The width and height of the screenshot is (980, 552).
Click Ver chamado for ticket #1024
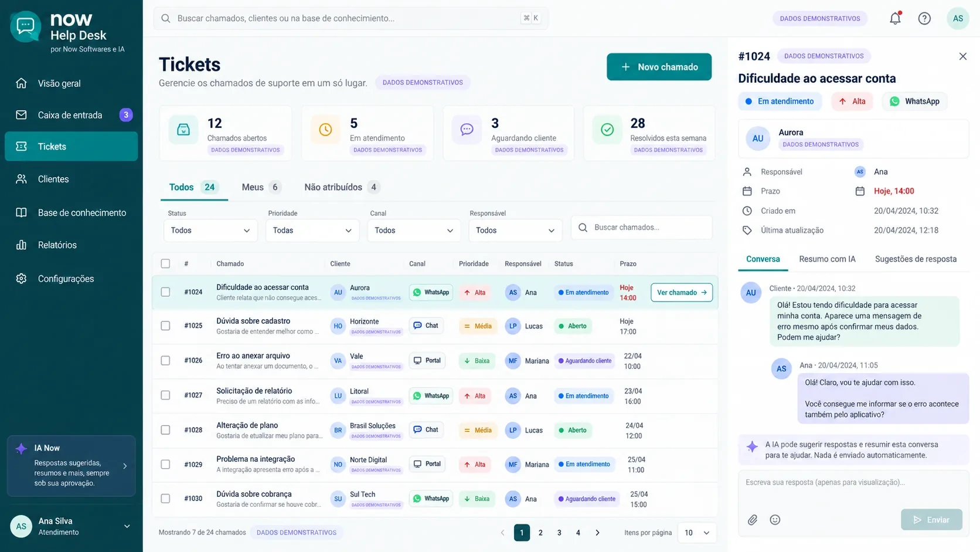pyautogui.click(x=682, y=292)
